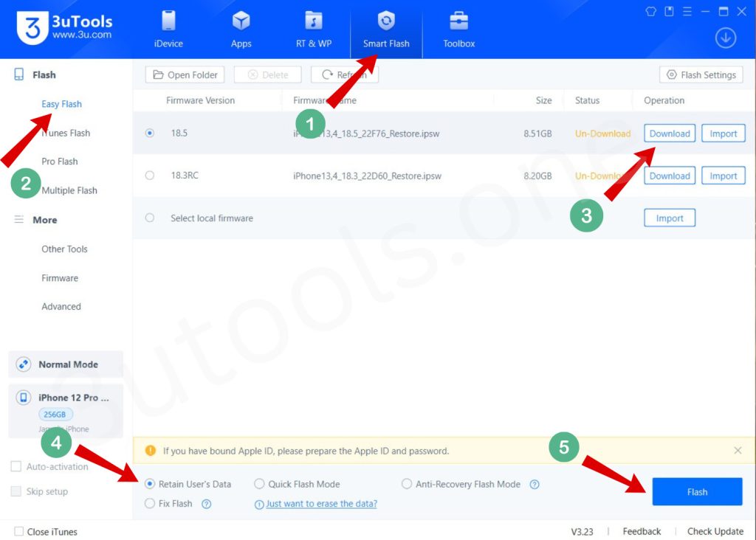756x540 pixels.
Task: Click the V3.23 version label
Action: click(x=582, y=532)
